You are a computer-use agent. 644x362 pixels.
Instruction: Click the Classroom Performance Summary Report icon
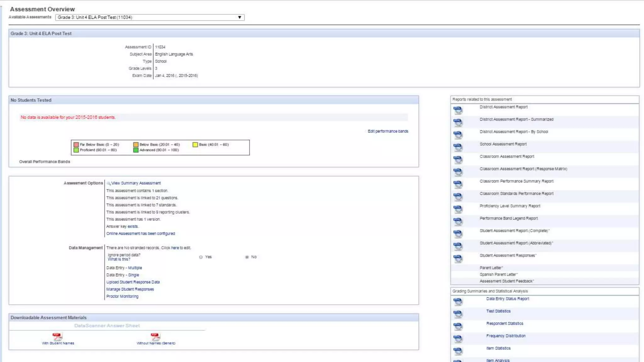[458, 184]
